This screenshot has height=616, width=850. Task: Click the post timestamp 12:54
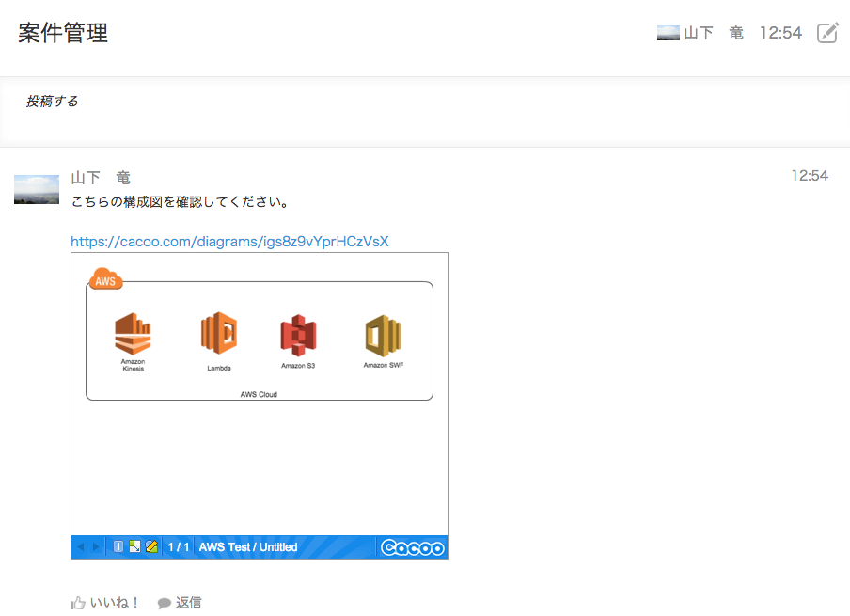tap(810, 176)
